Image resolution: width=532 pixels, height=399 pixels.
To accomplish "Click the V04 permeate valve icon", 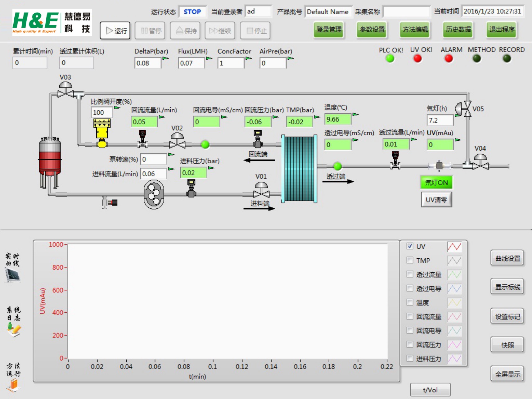I will click(480, 162).
